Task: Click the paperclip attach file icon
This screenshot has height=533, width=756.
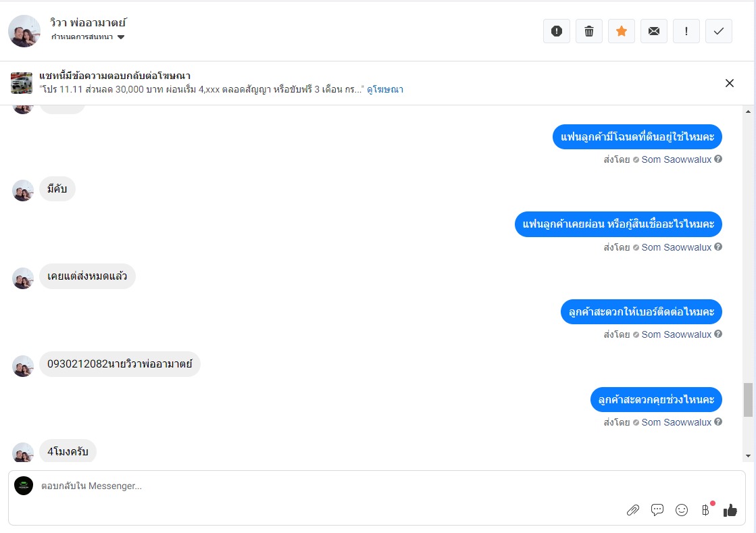Action: click(633, 510)
